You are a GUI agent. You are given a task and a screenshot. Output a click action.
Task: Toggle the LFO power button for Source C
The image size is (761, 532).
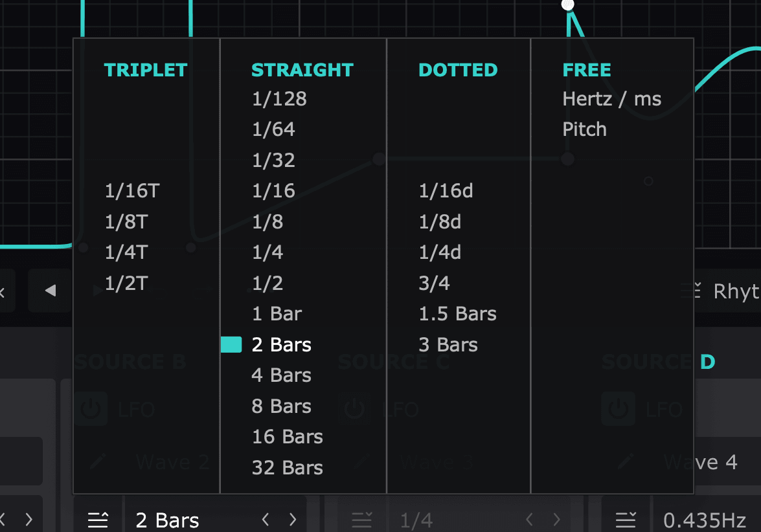click(x=354, y=409)
